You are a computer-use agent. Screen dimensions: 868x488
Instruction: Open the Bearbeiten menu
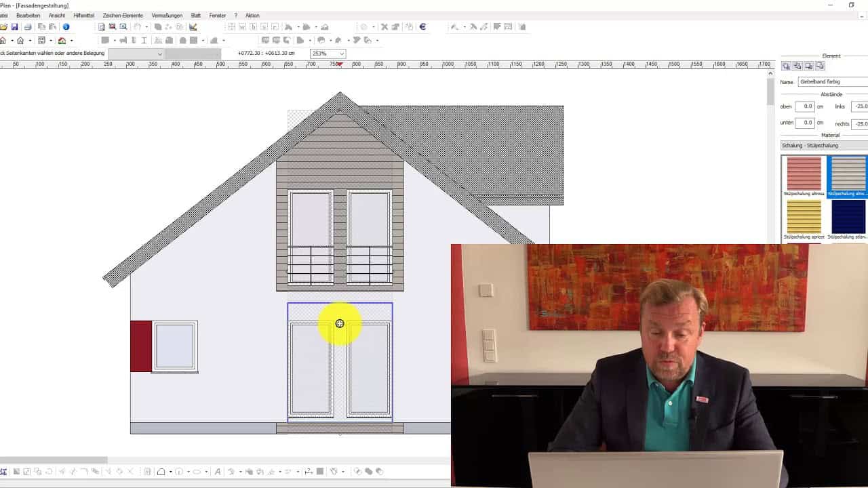pos(28,16)
